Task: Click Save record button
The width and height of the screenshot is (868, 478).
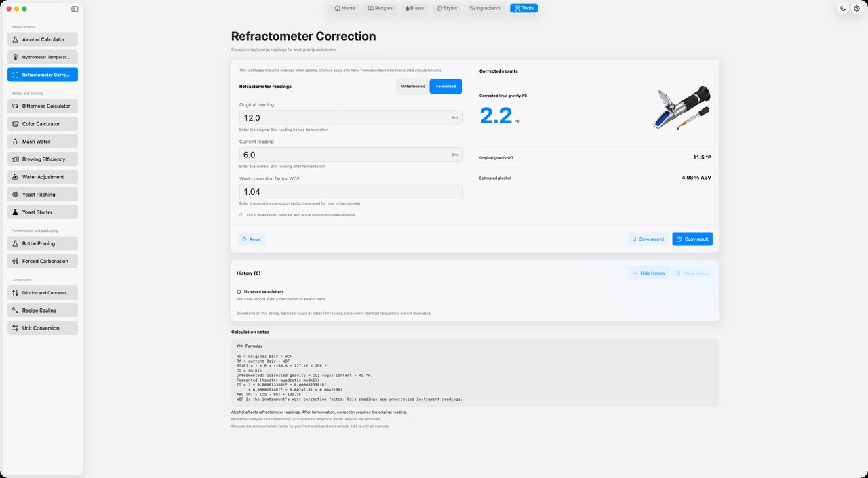Action: click(648, 239)
